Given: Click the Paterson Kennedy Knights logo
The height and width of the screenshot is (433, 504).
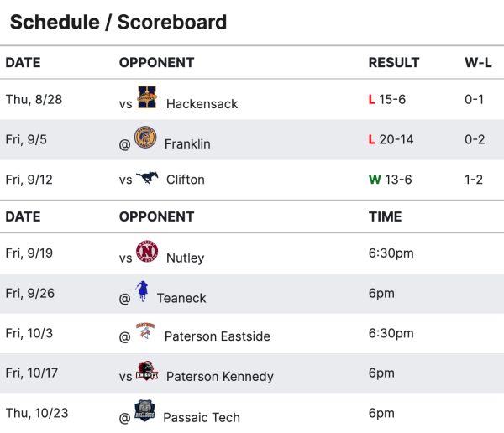Looking at the screenshot, I should click(x=147, y=371).
